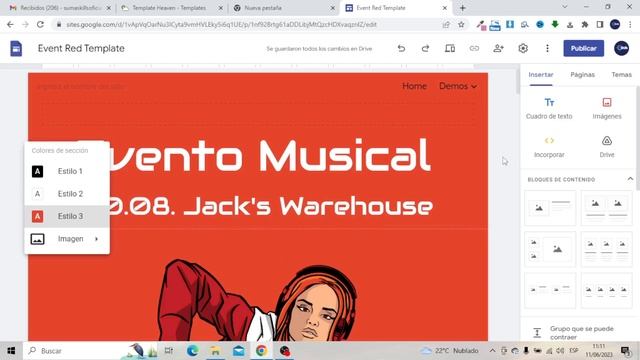Insert Imágenes from the panel
Screen dimensions: 640x360
point(607,109)
